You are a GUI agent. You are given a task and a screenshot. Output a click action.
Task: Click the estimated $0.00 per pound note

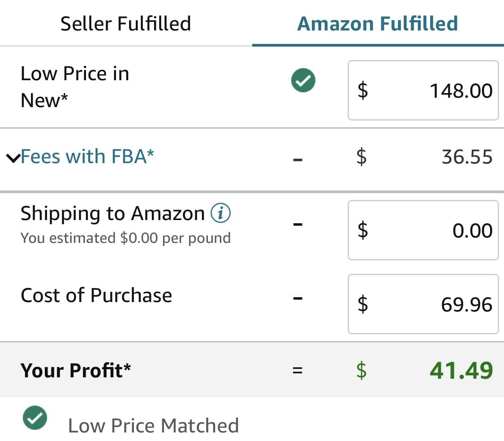tap(126, 238)
